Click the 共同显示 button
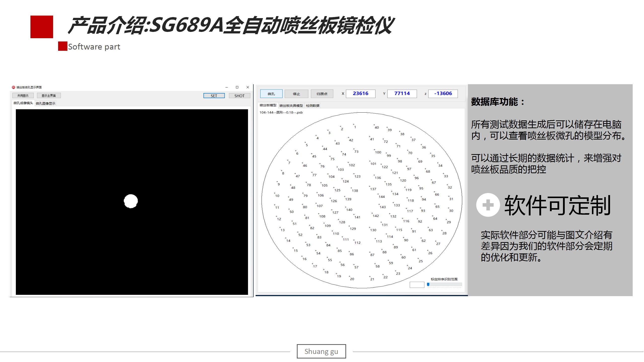This screenshot has width=644, height=362. tap(23, 96)
